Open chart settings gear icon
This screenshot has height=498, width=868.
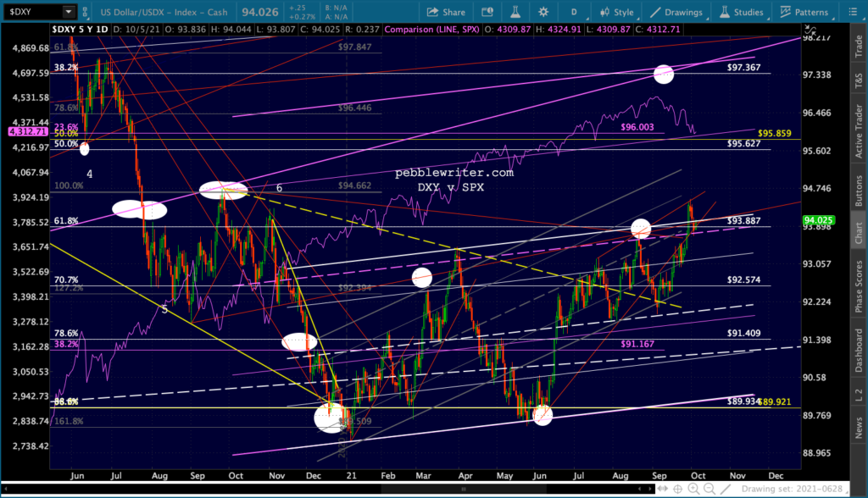pos(543,12)
